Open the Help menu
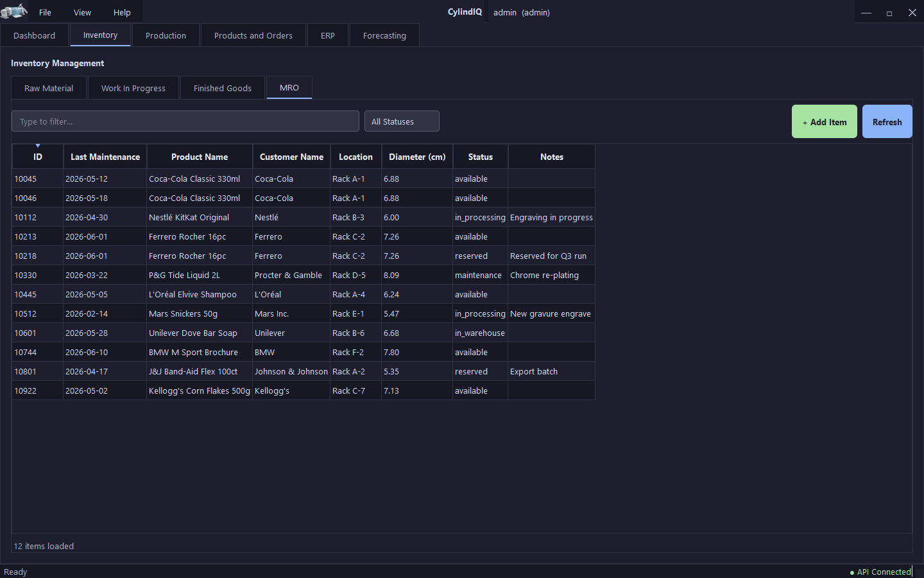Image resolution: width=924 pixels, height=578 pixels. pos(122,12)
